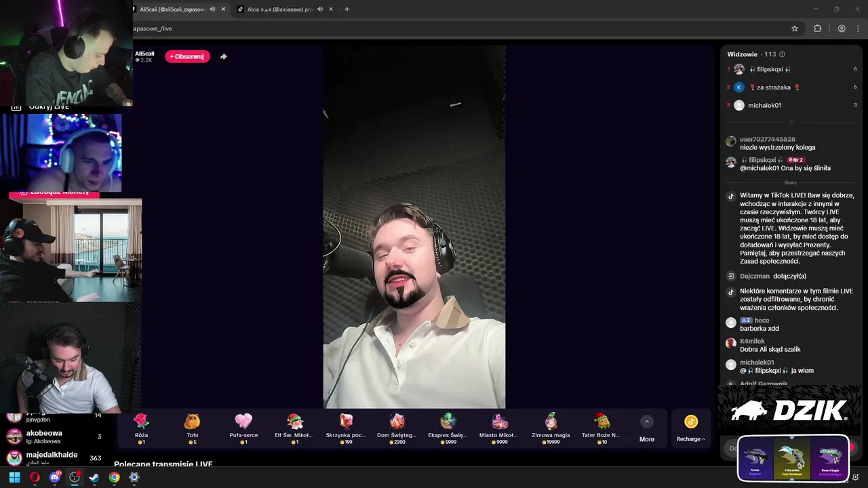868x488 pixels.
Task: Open the Widzowie info question icon
Action: 782,54
